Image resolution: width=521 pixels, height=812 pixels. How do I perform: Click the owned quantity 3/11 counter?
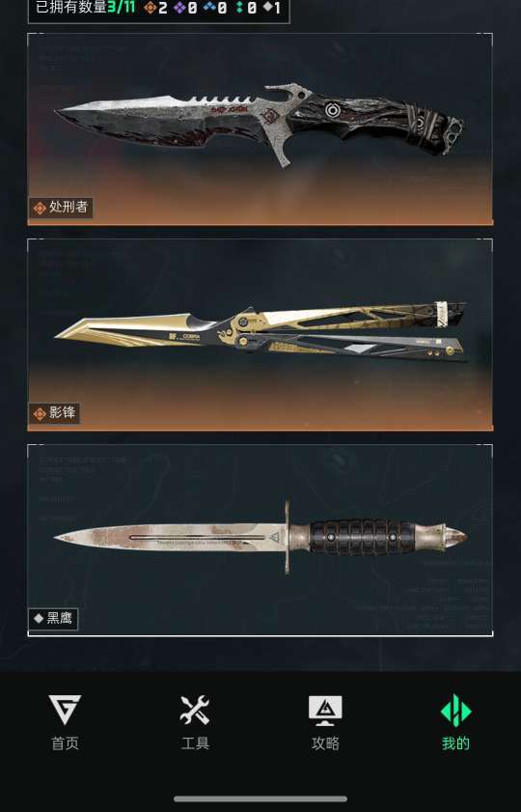coord(121,8)
